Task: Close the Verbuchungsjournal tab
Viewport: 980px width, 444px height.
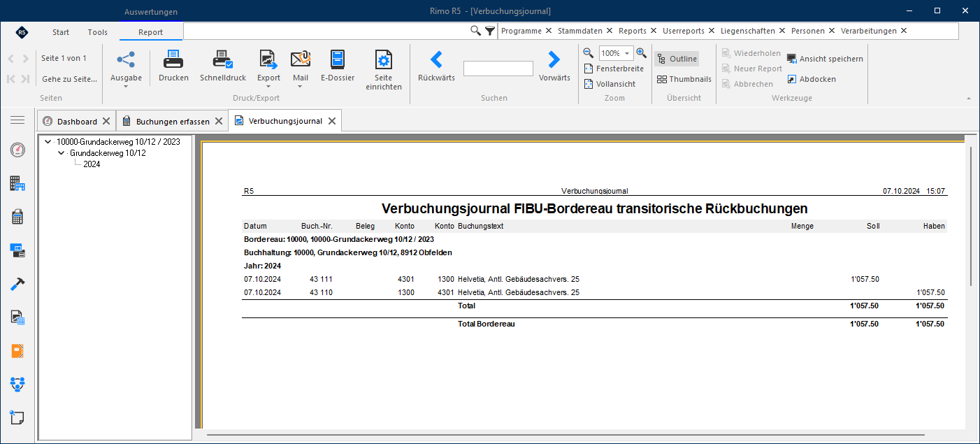Action: [332, 121]
